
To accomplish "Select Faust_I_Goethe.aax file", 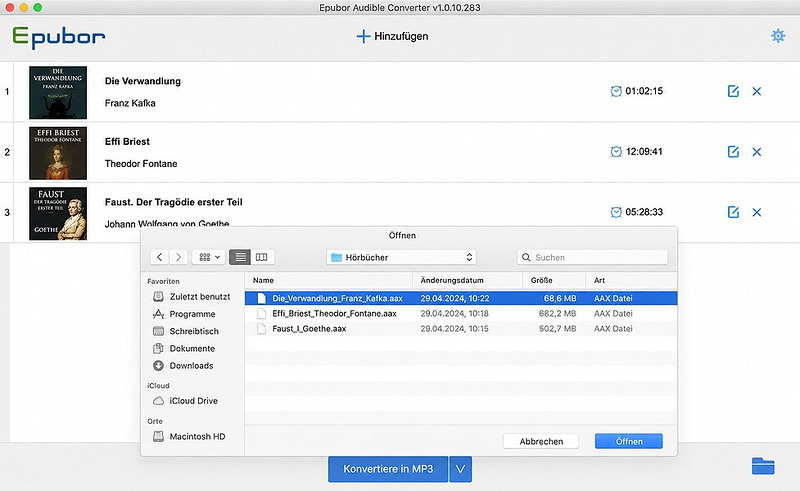I will coord(461,329).
